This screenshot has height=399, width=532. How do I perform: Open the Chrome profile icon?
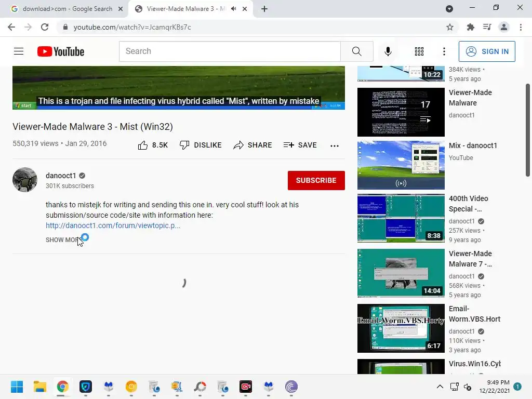tap(504, 27)
